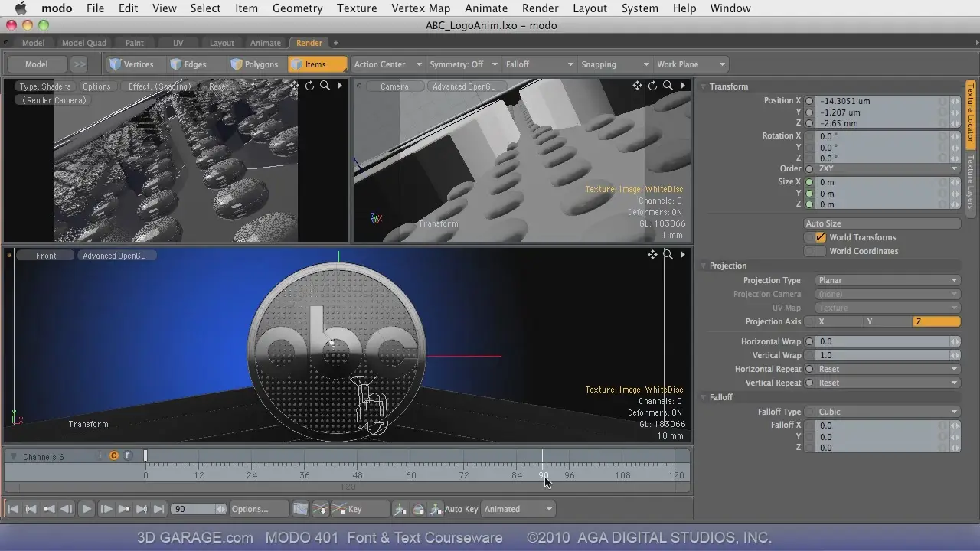
Task: Click the Options... button in the transport bar
Action: (258, 509)
